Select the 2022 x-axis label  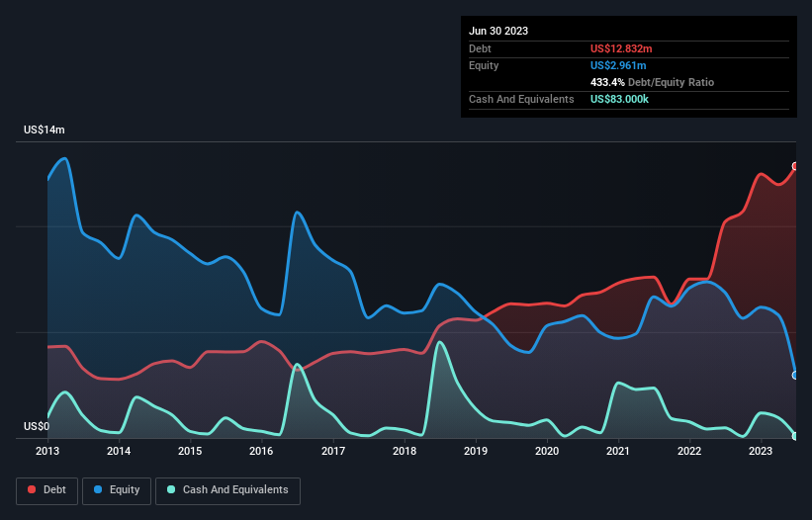pyautogui.click(x=689, y=451)
